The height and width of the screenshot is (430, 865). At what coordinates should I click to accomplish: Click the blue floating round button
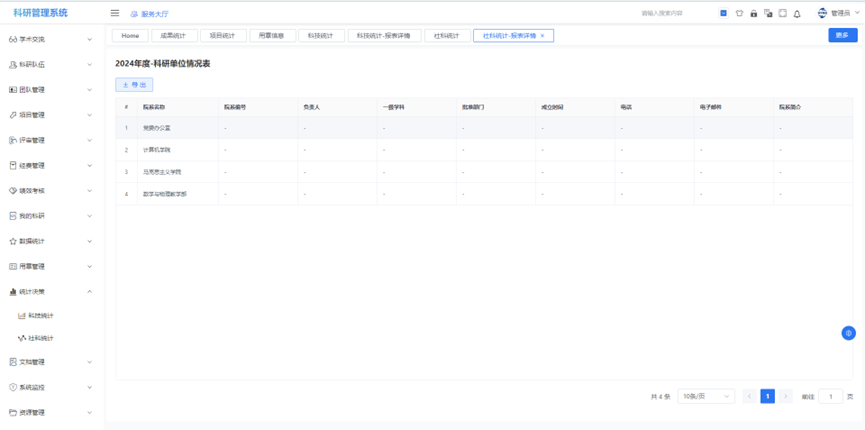coord(848,333)
